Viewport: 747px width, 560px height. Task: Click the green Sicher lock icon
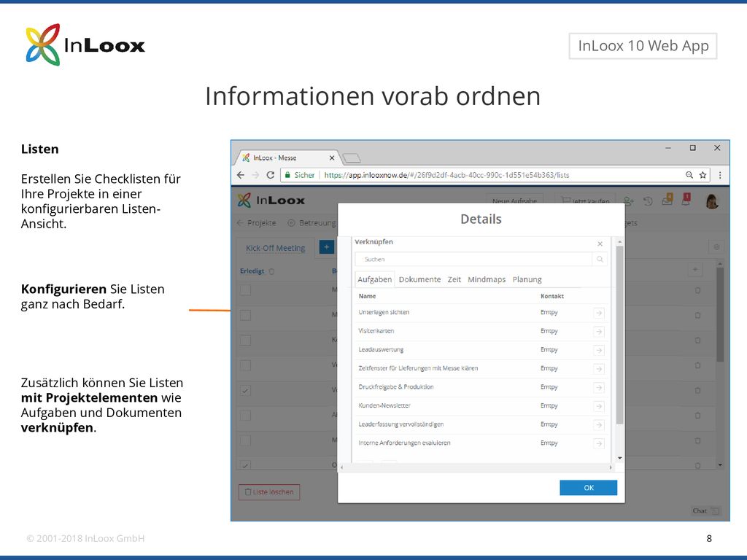[287, 175]
